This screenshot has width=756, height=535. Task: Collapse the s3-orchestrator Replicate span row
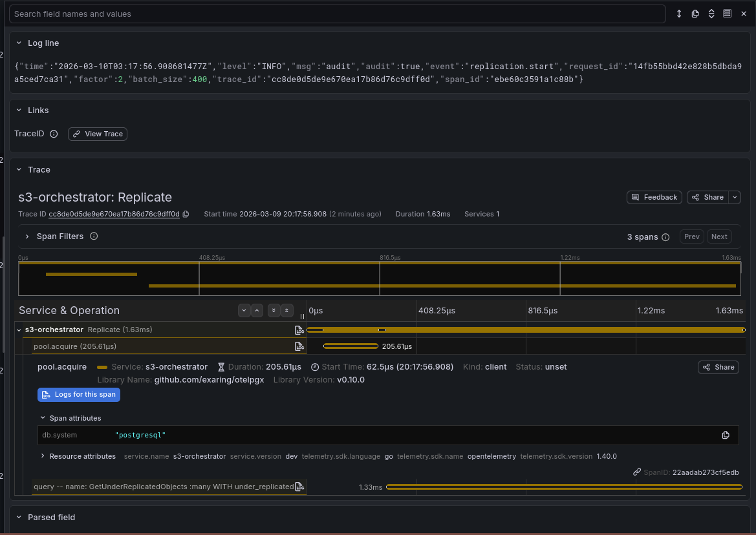19,330
